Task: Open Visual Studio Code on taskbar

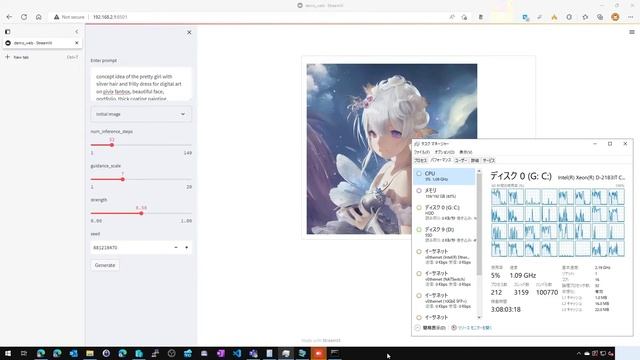Action: point(237,353)
